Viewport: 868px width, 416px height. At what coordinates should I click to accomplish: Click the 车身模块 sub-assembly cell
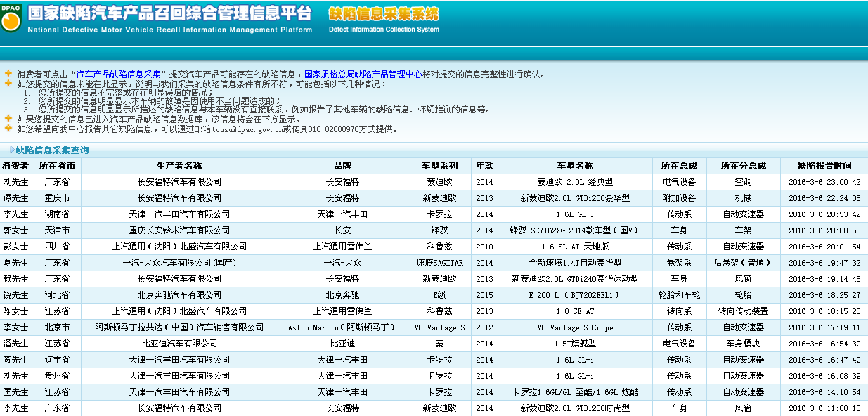tap(744, 344)
